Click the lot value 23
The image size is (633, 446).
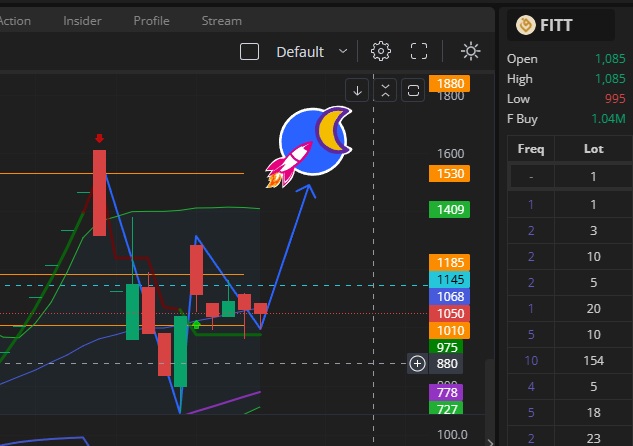pyautogui.click(x=593, y=438)
